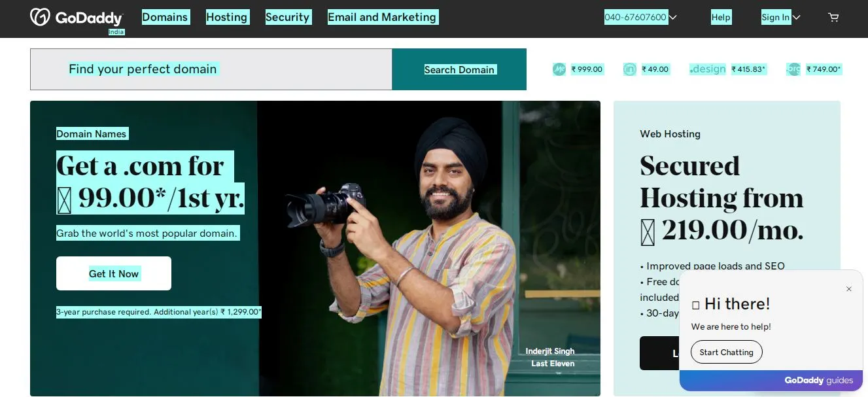Expand the Sign In dropdown
868x397 pixels.
(x=781, y=18)
